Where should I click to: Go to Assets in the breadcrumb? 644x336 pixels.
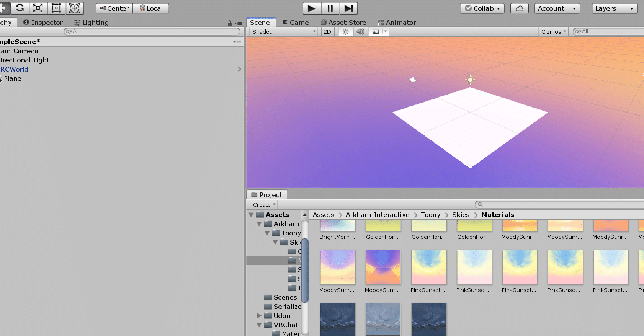click(x=324, y=215)
